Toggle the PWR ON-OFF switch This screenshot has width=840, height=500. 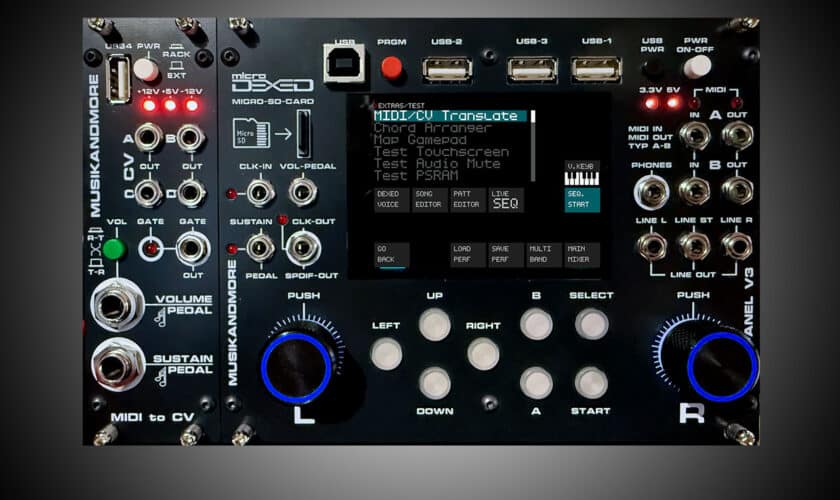(x=697, y=67)
